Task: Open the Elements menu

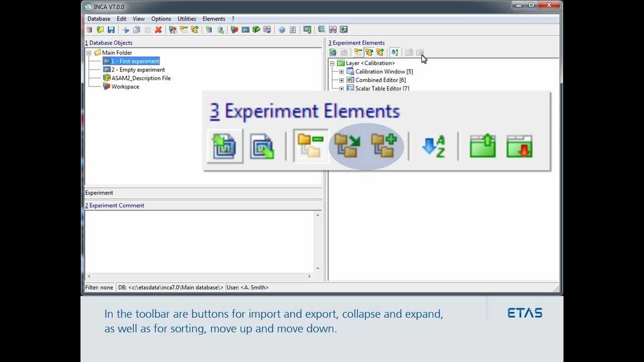Action: click(x=214, y=19)
